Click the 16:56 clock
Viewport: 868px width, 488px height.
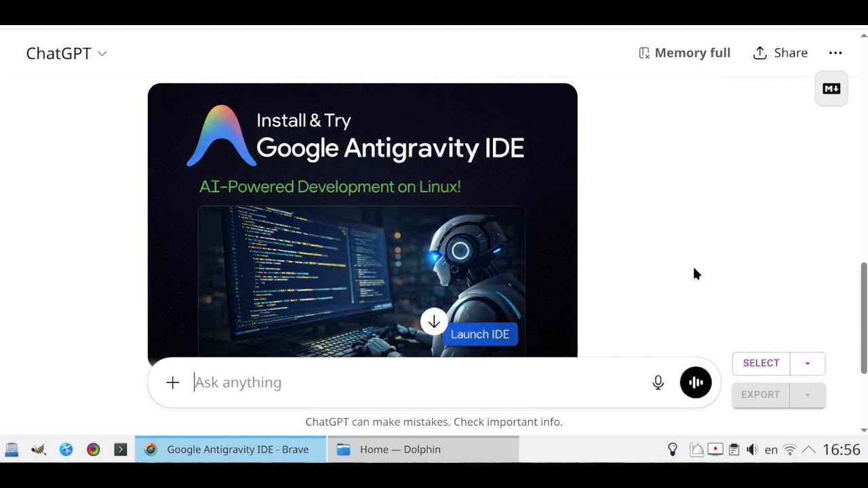[842, 449]
